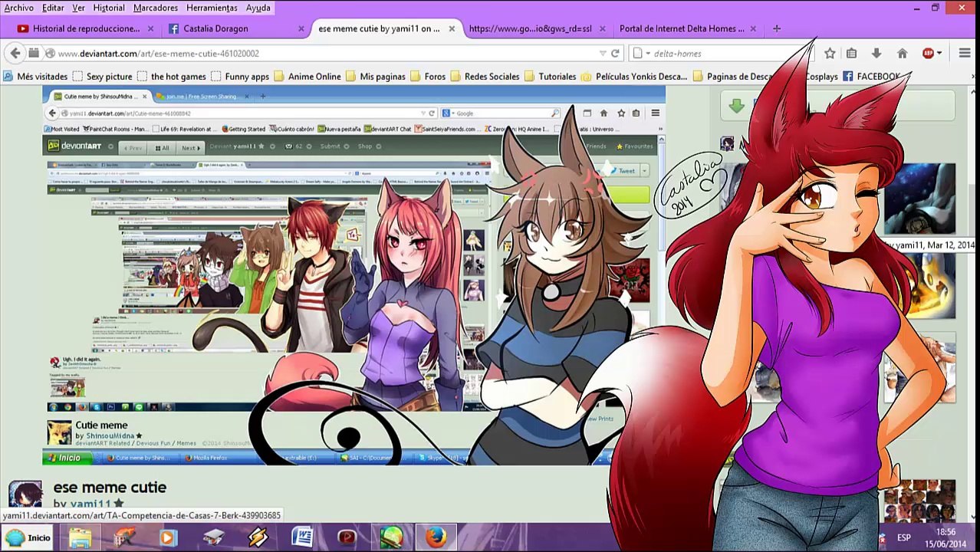Launch Winamp from the taskbar
This screenshot has width=980, height=552.
coord(258,537)
